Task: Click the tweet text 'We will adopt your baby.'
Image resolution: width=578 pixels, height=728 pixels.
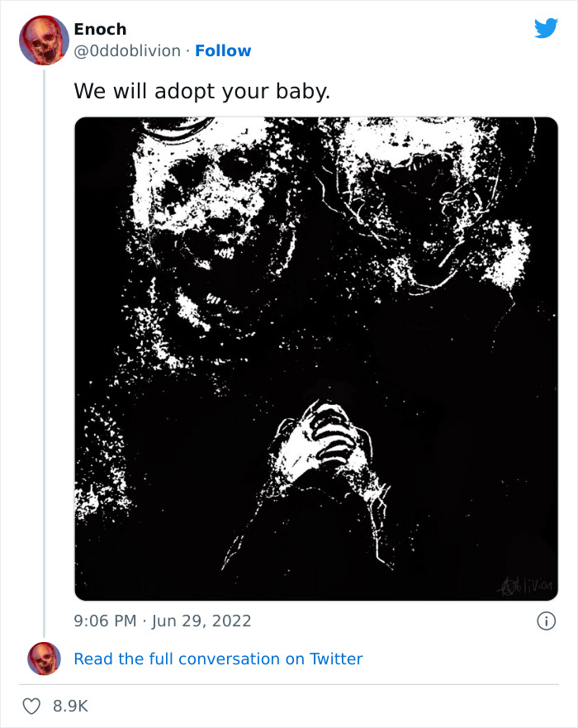Action: [201, 91]
